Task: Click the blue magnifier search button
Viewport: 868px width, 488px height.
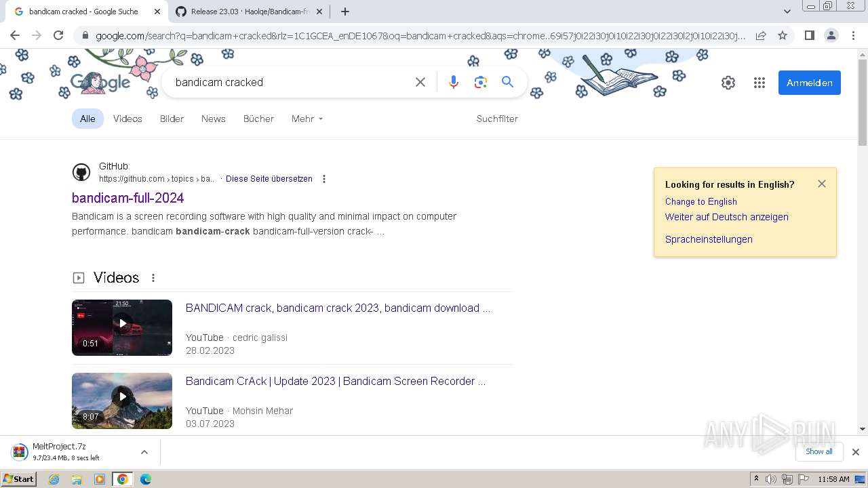Action: coord(507,82)
